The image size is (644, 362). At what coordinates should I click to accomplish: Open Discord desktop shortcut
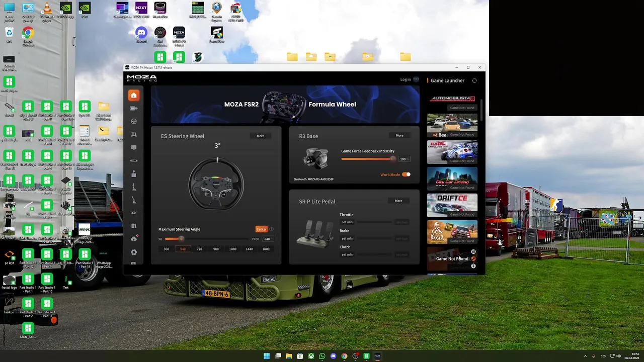coord(141,35)
